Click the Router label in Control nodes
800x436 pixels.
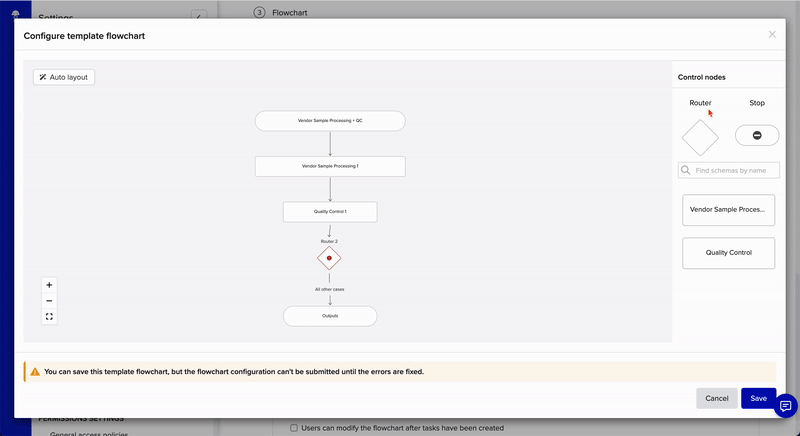pyautogui.click(x=700, y=102)
